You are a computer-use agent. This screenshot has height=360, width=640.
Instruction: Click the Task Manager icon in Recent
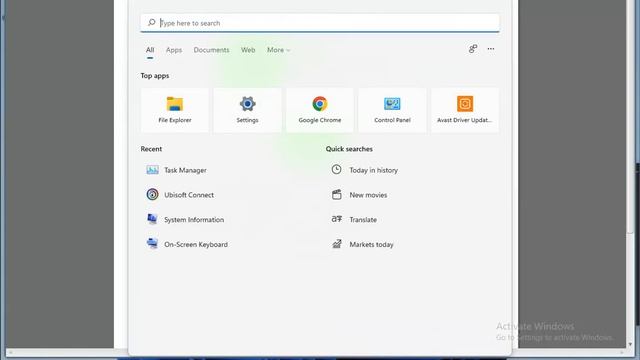[x=152, y=170]
